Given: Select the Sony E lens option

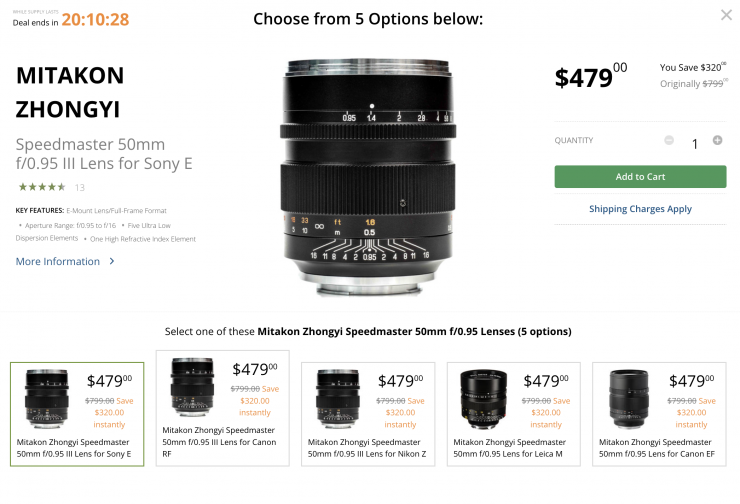Looking at the screenshot, I should click(x=77, y=413).
